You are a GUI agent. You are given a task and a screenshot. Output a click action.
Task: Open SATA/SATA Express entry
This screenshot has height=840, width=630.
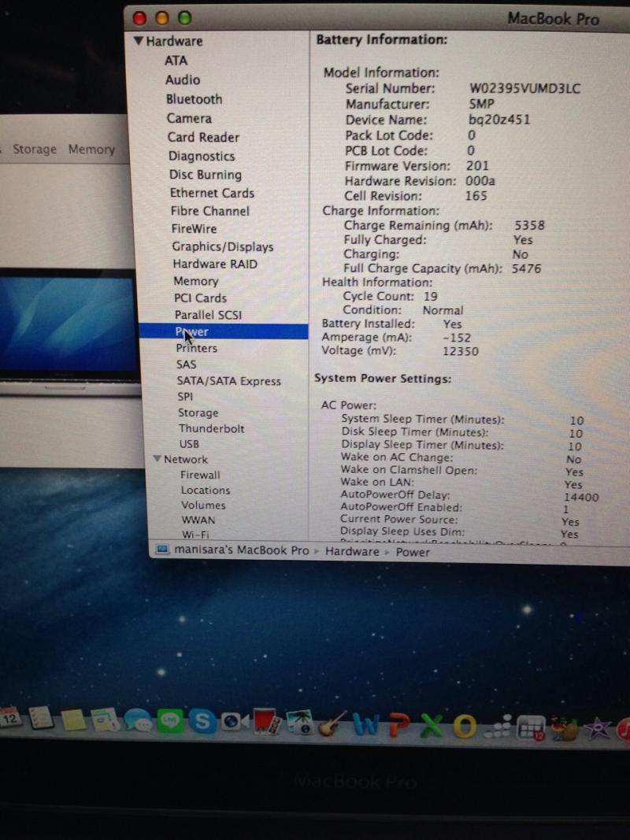click(228, 381)
